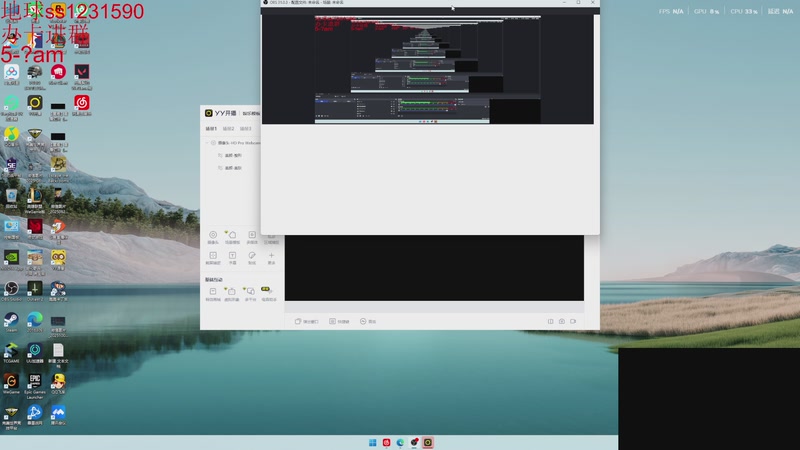Screen dimensions: 800x450
Task: Open the Recycle Bin on the desktop
Action: point(11,199)
